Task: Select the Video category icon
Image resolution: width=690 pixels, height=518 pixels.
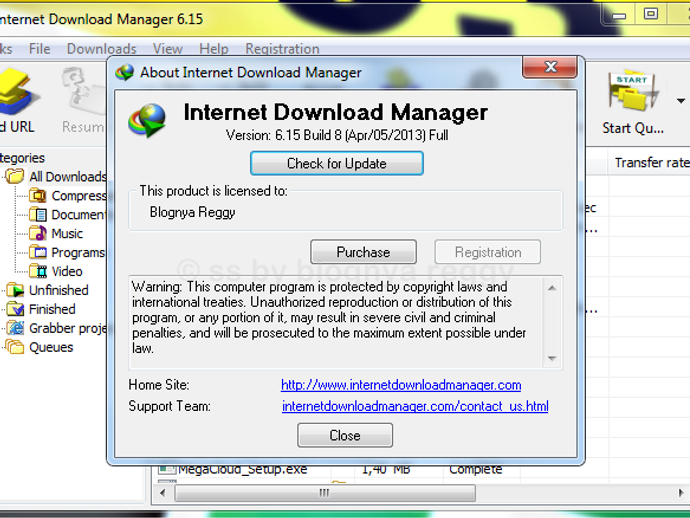Action: click(38, 271)
